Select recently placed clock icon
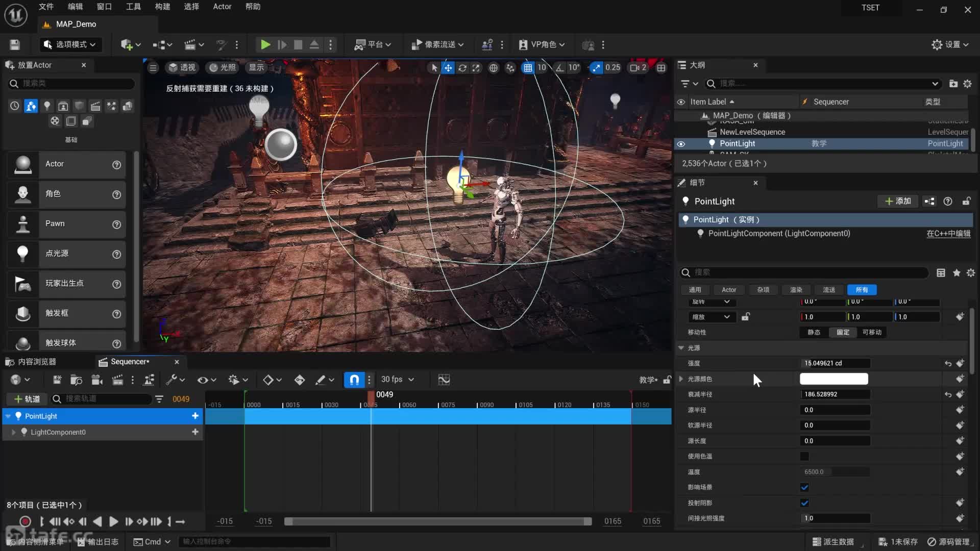980x551 pixels. click(x=15, y=106)
